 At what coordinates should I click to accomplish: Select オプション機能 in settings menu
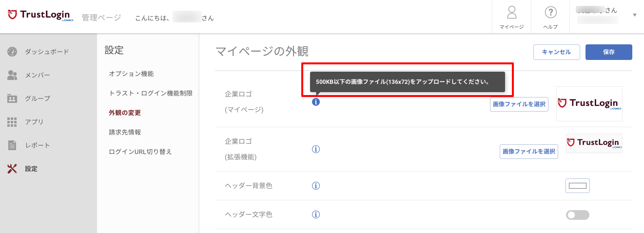131,74
